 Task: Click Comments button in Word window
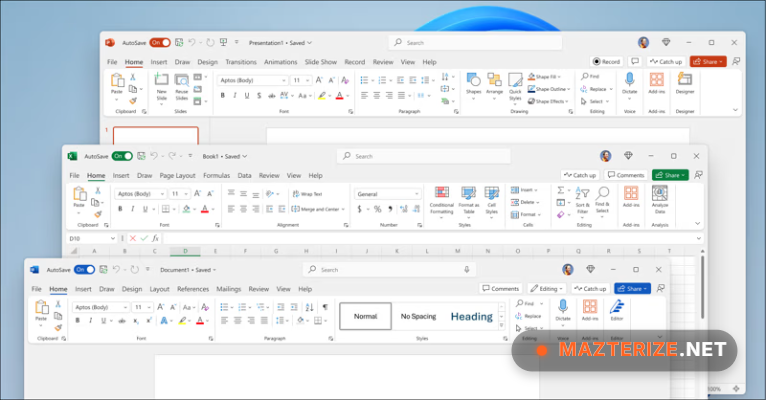501,289
